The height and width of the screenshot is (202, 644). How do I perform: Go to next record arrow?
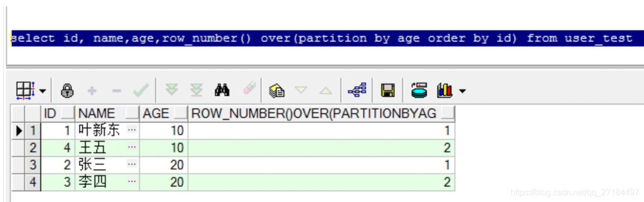tap(301, 91)
